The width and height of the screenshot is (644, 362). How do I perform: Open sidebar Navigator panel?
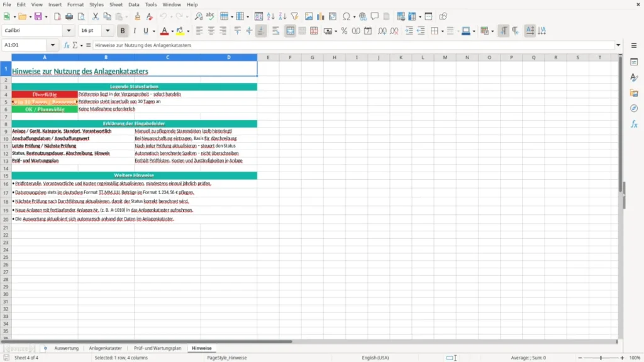click(634, 108)
